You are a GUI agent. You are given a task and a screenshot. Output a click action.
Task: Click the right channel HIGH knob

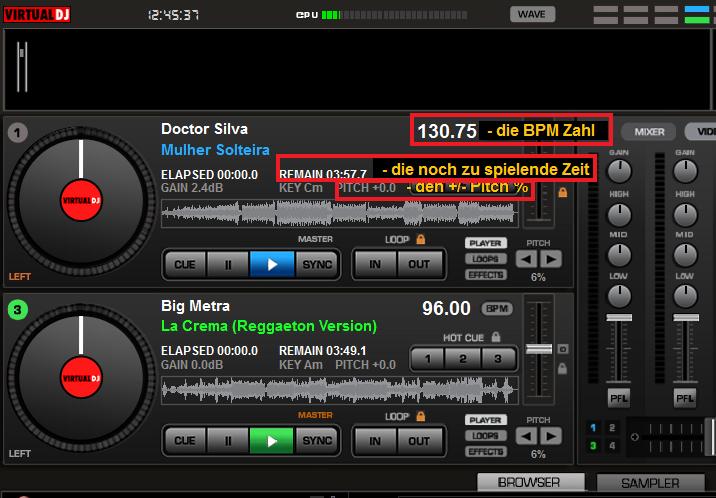(x=685, y=214)
